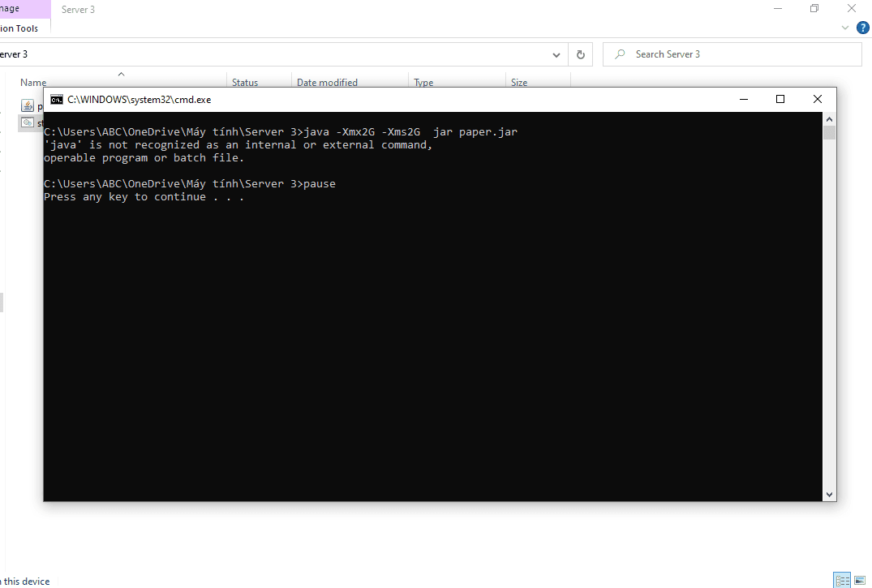Switch Explorer to details view icon
The image size is (872, 588).
point(842,580)
